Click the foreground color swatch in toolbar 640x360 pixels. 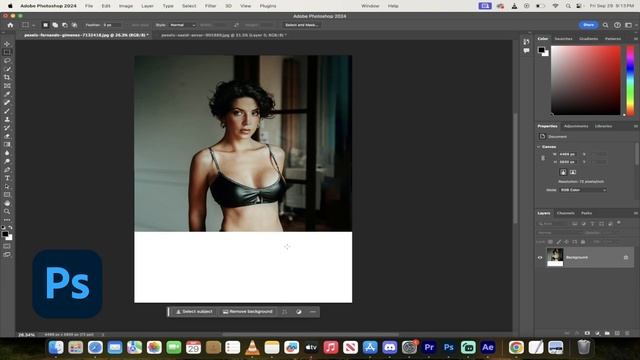tap(5, 234)
